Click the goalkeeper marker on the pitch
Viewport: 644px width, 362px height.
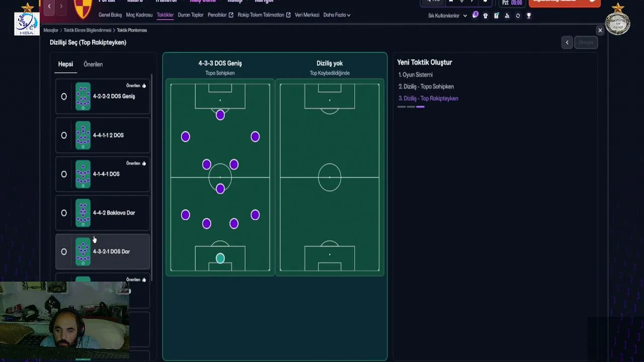(x=220, y=258)
